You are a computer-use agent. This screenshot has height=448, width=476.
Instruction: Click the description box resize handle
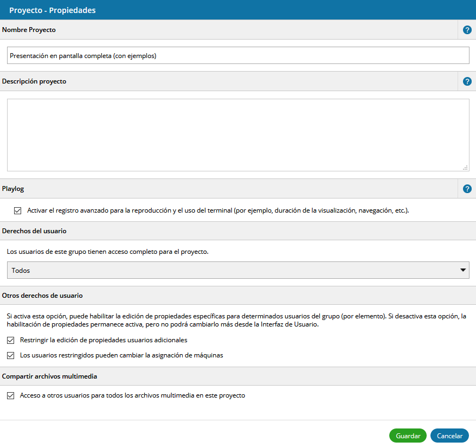[x=465, y=168]
